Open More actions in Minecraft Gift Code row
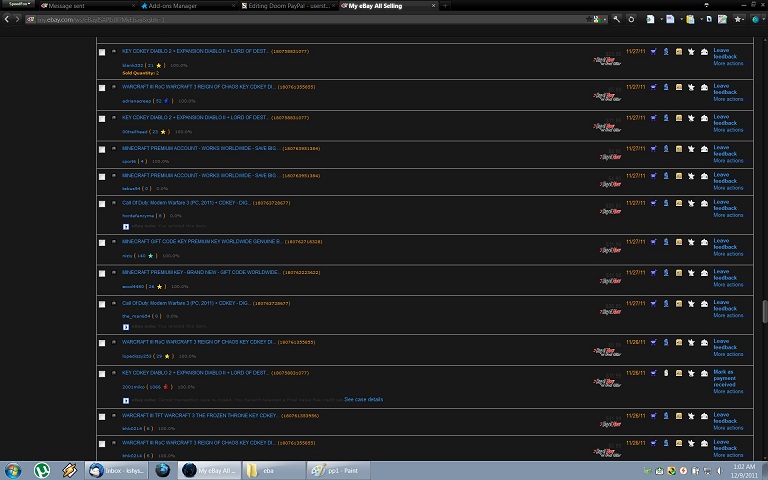The width and height of the screenshot is (768, 480). tap(728, 254)
